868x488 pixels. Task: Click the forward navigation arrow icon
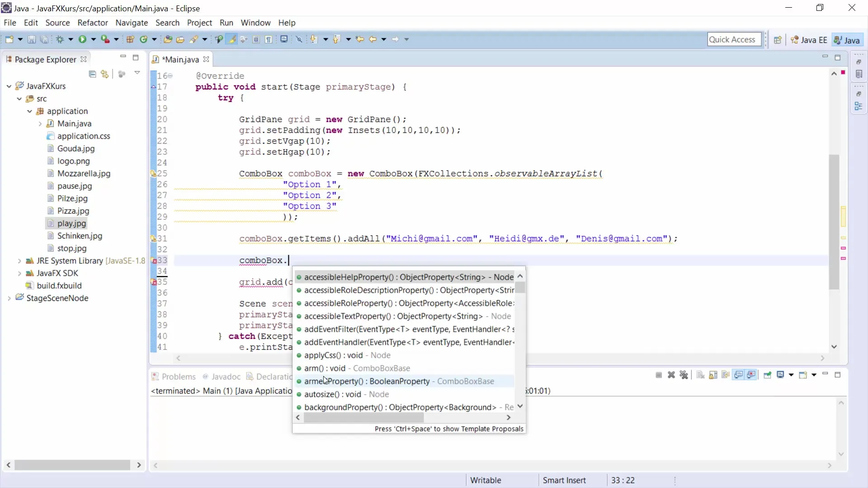(395, 39)
